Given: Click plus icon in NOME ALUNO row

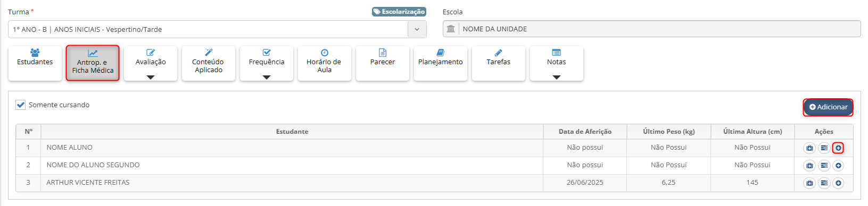Looking at the screenshot, I should coord(838,148).
